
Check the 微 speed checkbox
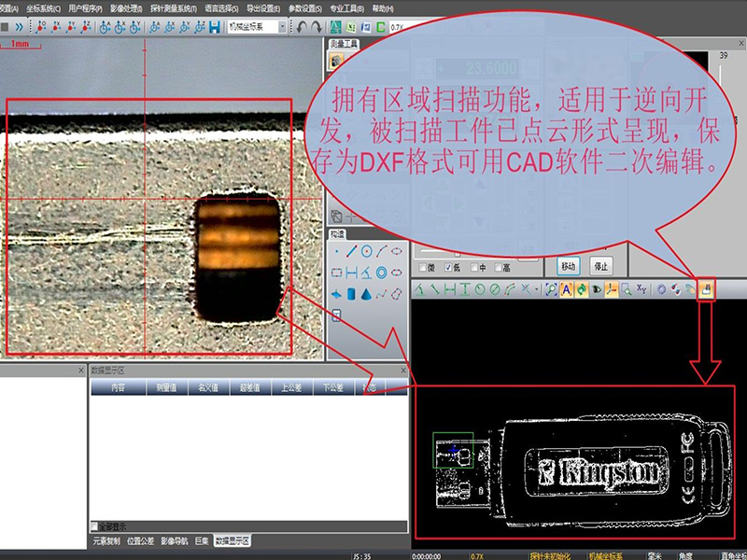tap(422, 268)
